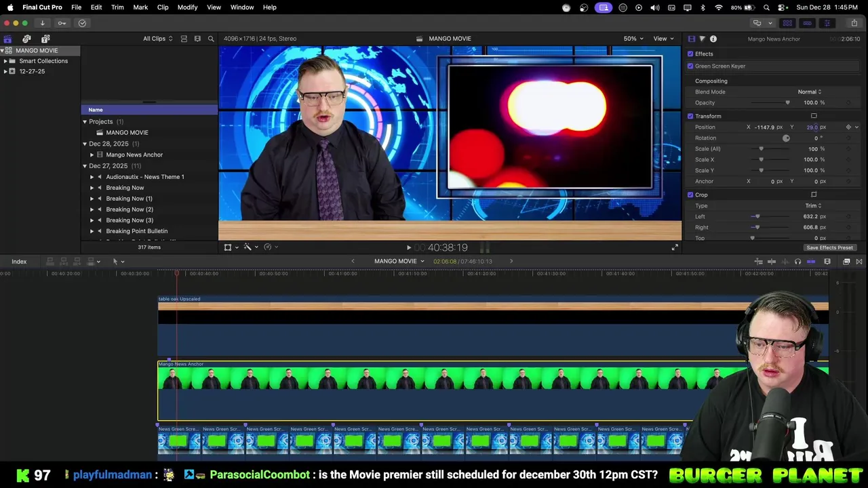Open the viewer View options dropdown
Screen dimensions: 868x488
663,39
